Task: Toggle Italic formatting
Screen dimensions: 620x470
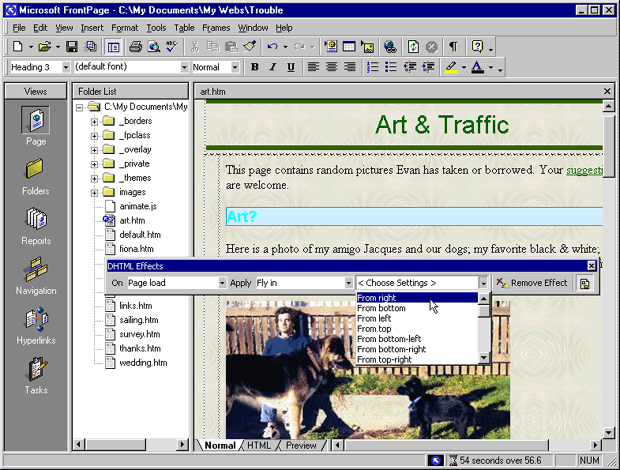Action: coord(272,67)
